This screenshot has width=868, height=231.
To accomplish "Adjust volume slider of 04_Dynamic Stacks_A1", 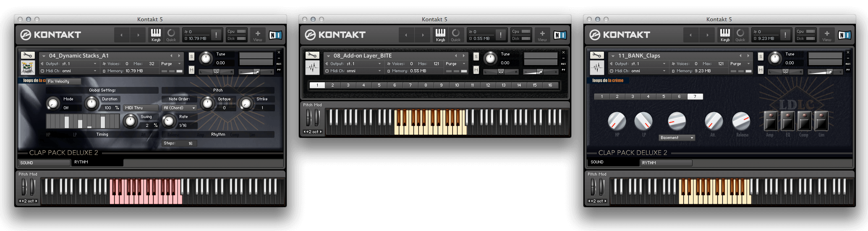I will (x=256, y=72).
